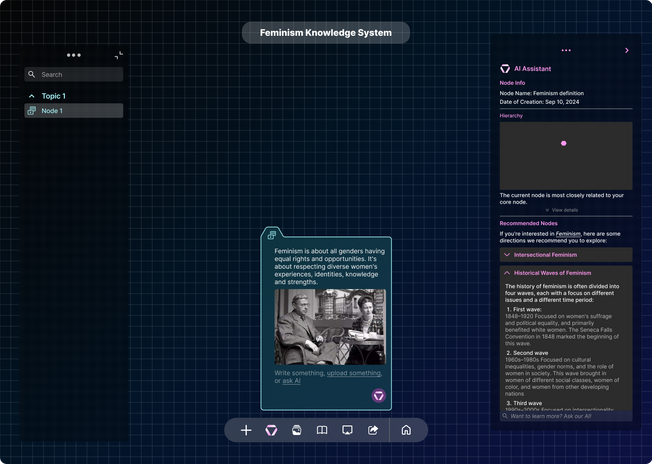Collapse AI Assistant panel with right chevron
The height and width of the screenshot is (464, 652).
tap(627, 50)
